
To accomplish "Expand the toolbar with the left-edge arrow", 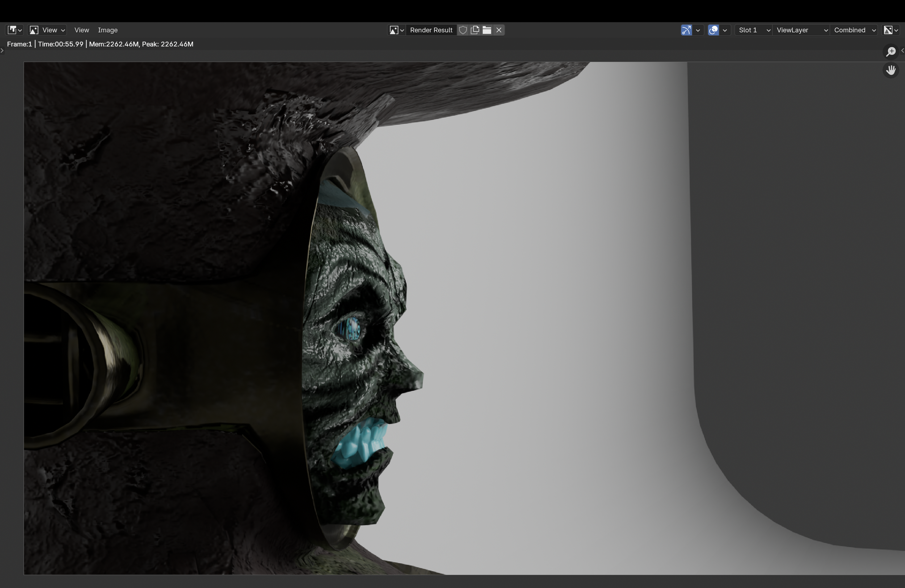I will tap(2, 50).
